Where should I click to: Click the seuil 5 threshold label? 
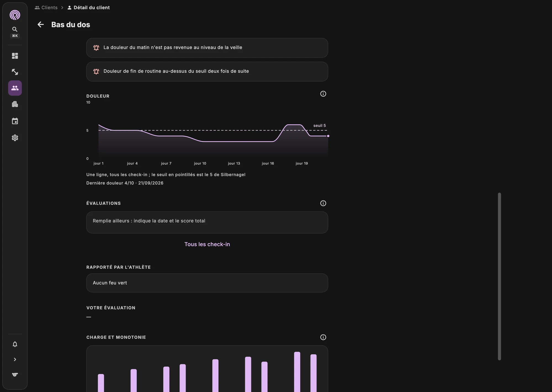tap(319, 125)
